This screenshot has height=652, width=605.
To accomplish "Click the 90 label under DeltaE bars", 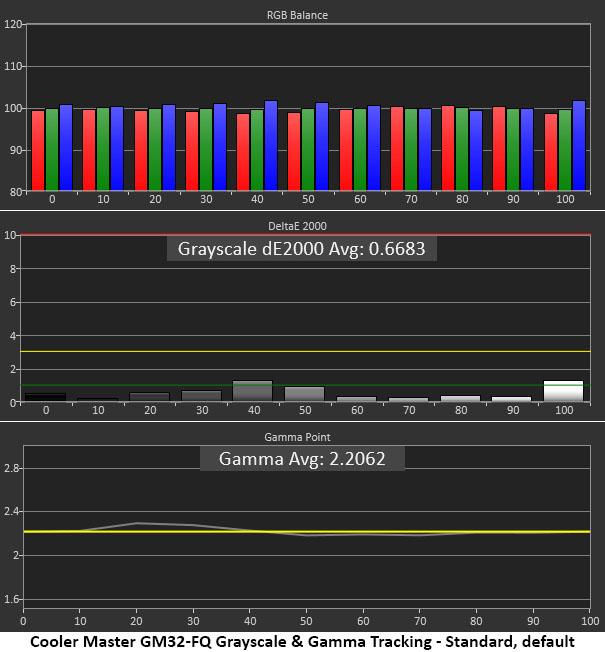I will coord(513,411).
